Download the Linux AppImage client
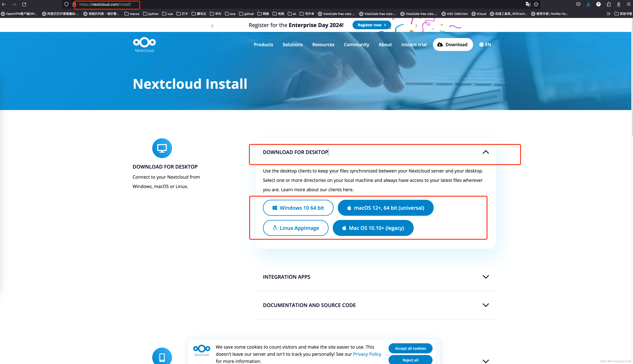The height and width of the screenshot is (364, 633). click(x=295, y=228)
